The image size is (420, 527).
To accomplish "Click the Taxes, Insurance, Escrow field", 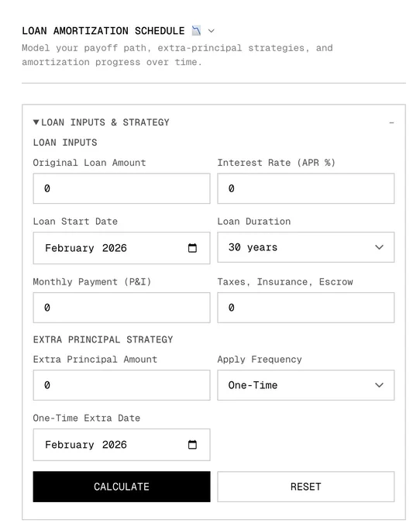I will pyautogui.click(x=306, y=308).
